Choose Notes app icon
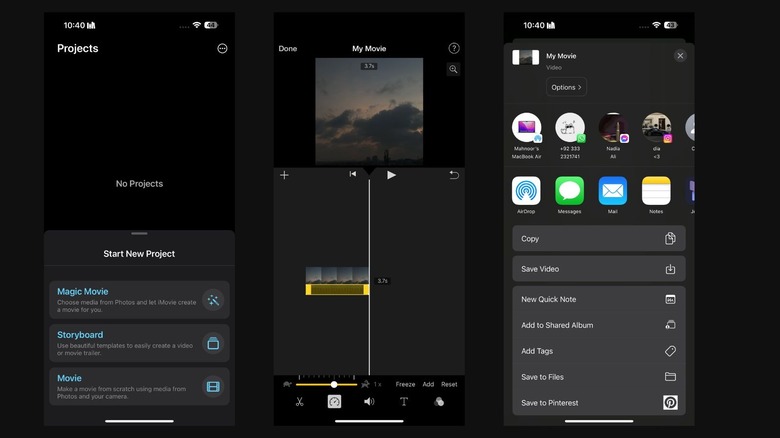The image size is (780, 438). [656, 191]
